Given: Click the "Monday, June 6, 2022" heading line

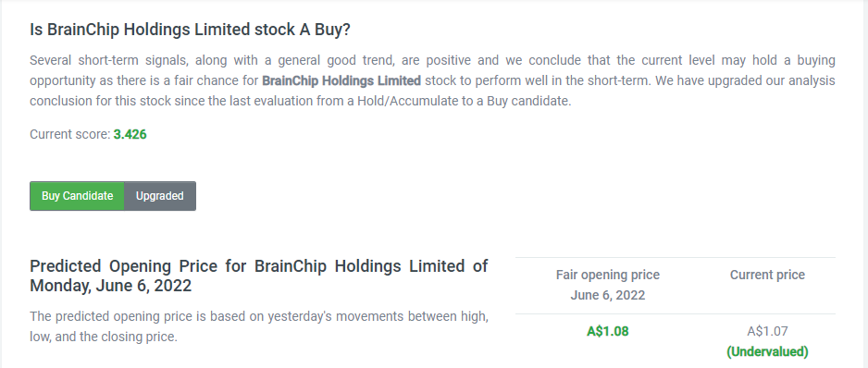Looking at the screenshot, I should coord(111,286).
